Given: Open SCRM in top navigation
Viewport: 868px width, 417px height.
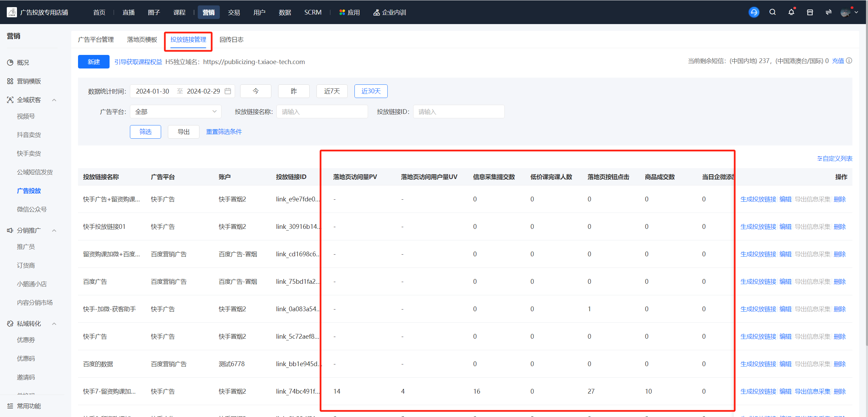Looking at the screenshot, I should tap(313, 13).
